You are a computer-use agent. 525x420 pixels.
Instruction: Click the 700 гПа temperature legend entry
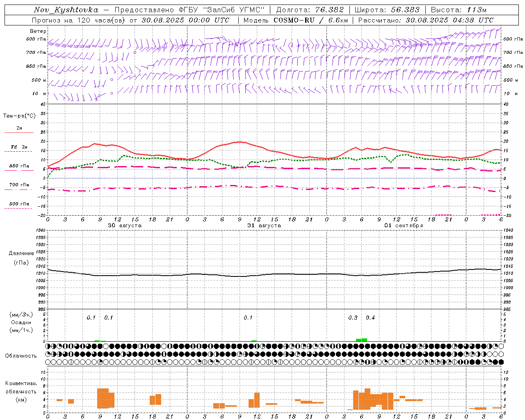click(19, 185)
